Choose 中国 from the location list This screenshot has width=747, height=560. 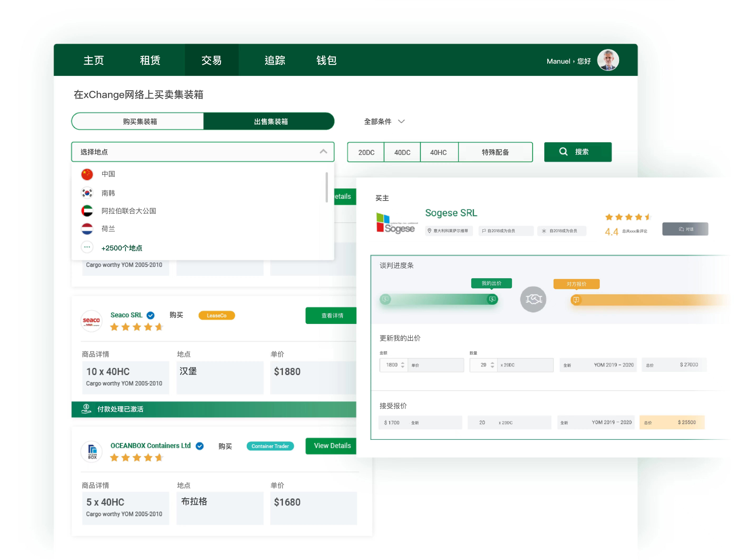coord(108,174)
